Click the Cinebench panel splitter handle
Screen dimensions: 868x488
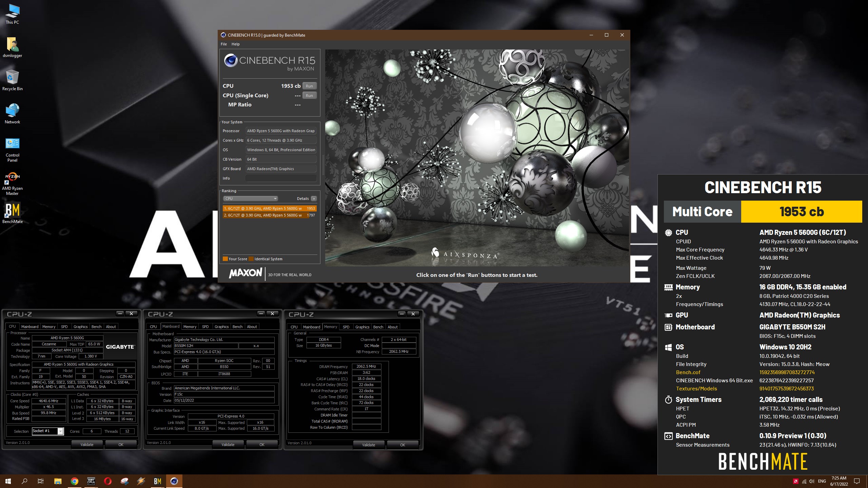click(323, 165)
